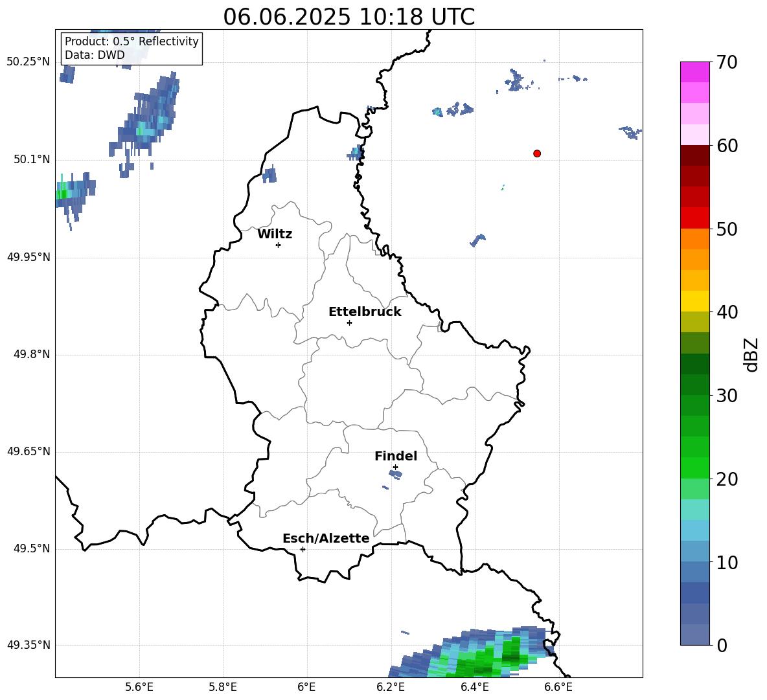Click the title '06.06.2025 10:18 UTC'

tap(349, 17)
